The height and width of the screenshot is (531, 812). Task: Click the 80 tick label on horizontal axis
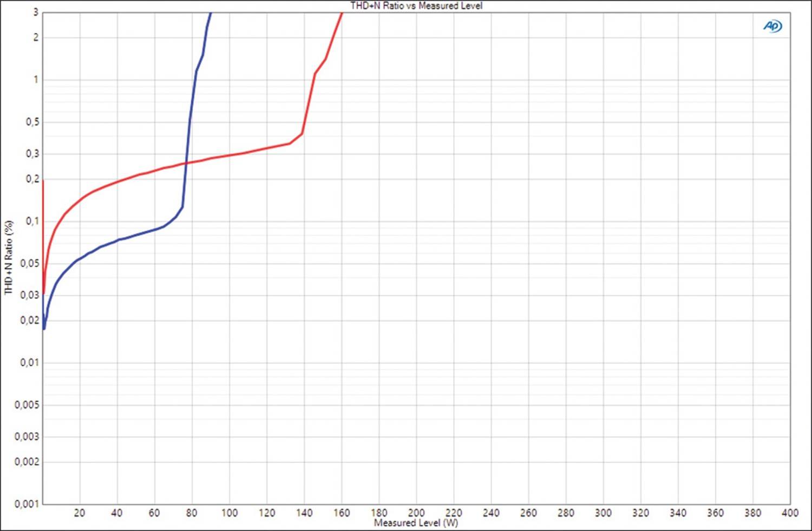(192, 513)
